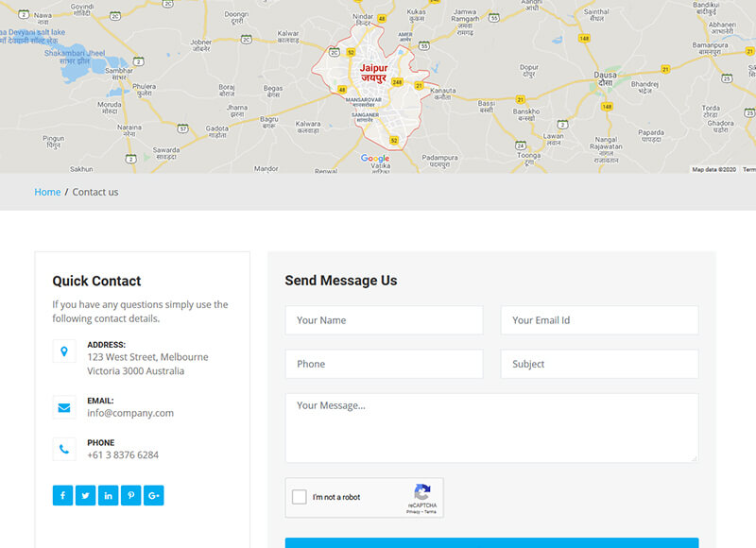Click the address location pin icon

[x=64, y=351]
